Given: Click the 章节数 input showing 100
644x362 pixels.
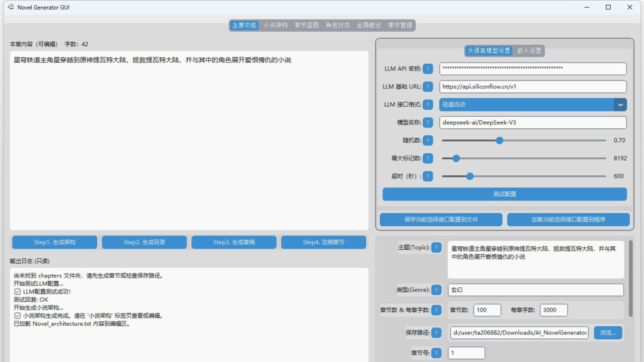Looking at the screenshot, I should click(x=487, y=310).
